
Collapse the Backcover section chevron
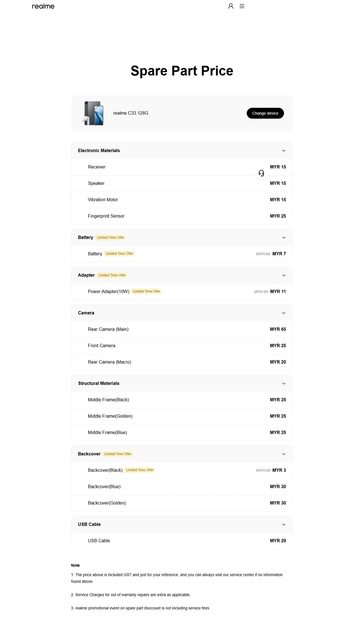click(x=284, y=454)
